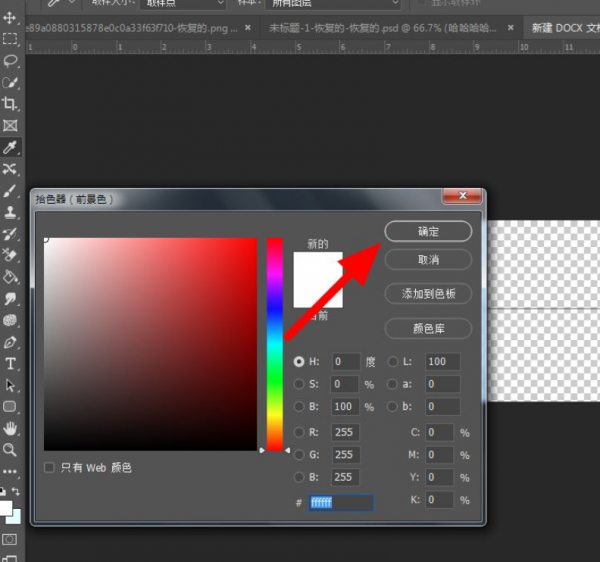Close the color picker dialog
The height and width of the screenshot is (562, 600).
pyautogui.click(x=462, y=196)
